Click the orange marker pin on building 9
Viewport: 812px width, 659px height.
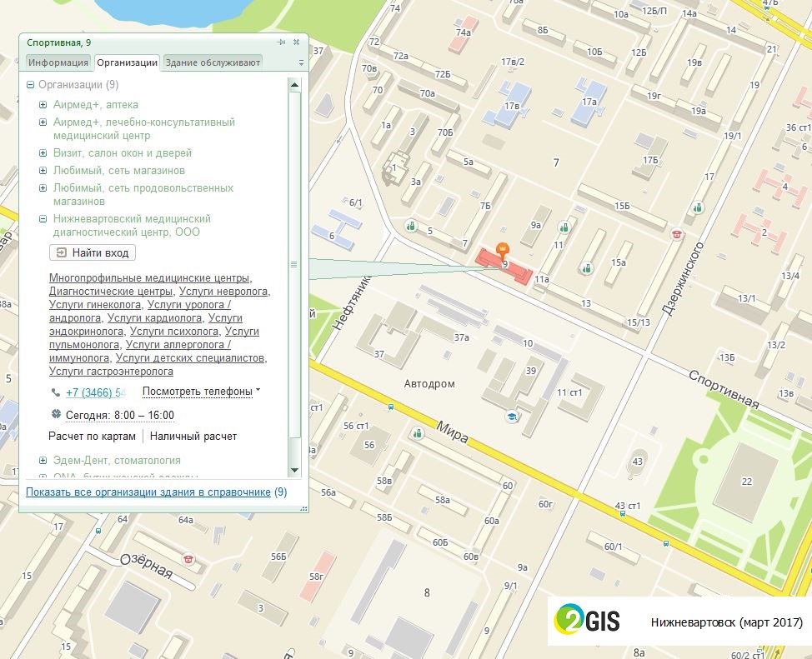[x=503, y=251]
